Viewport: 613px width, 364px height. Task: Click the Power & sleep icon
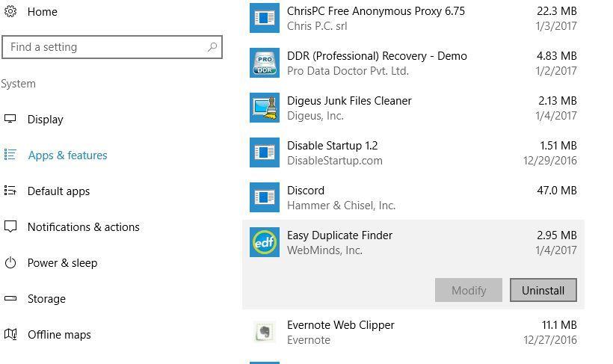pyautogui.click(x=10, y=262)
